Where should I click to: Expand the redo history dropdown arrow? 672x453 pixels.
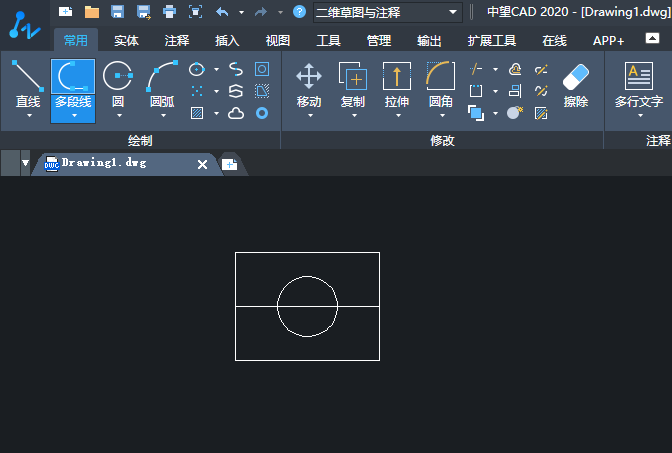280,12
